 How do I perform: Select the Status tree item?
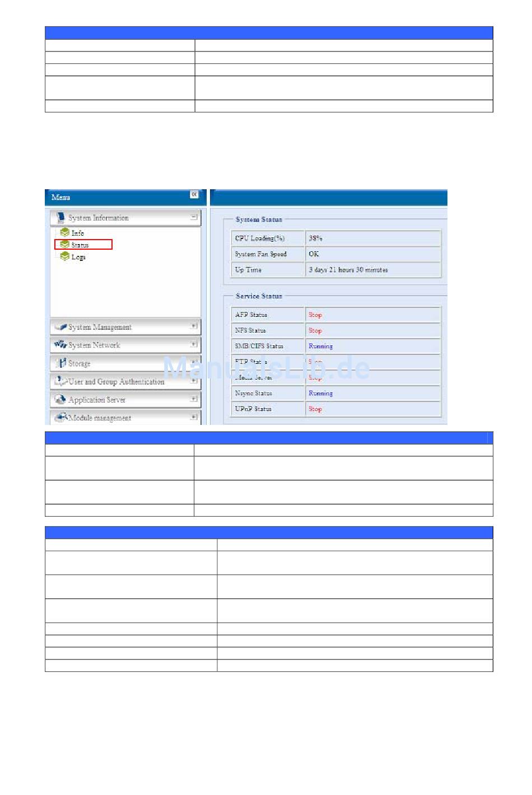[x=80, y=245]
